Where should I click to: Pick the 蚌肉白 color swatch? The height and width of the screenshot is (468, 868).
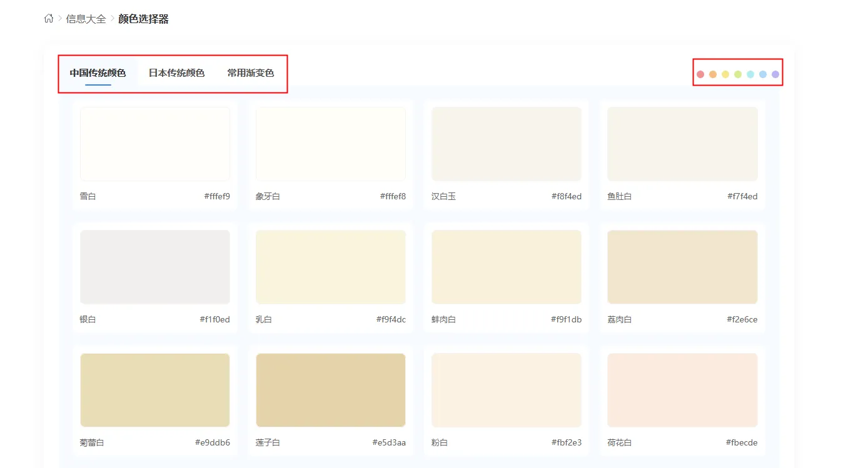[x=507, y=267]
